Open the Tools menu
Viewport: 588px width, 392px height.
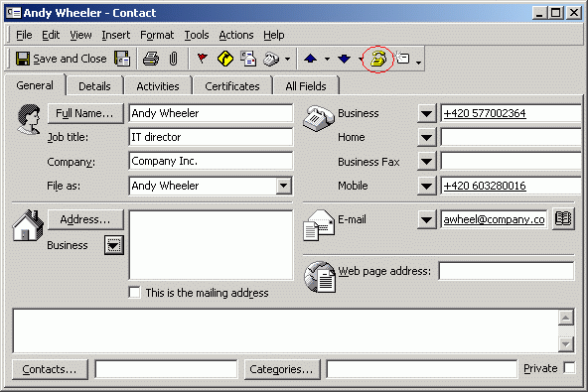(197, 35)
